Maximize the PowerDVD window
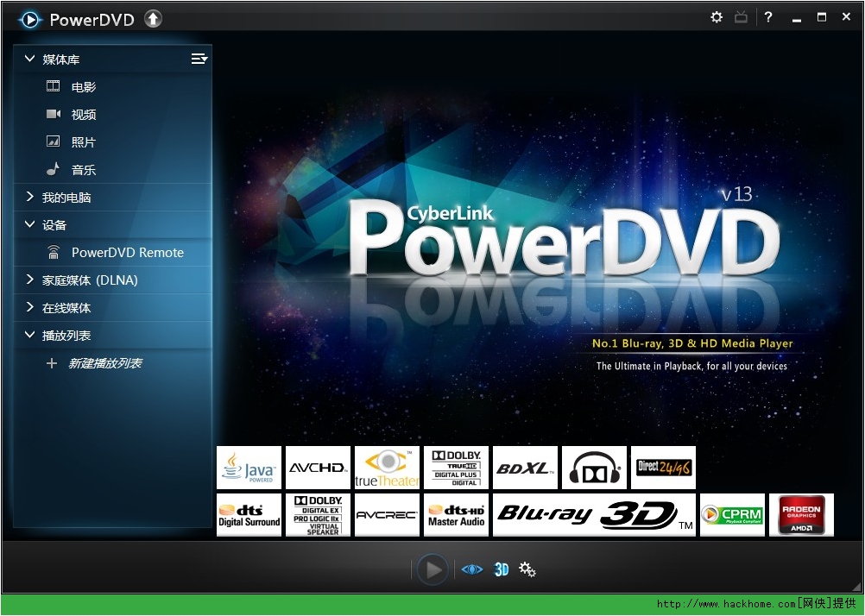Viewport: 865px width, 616px height. (822, 17)
